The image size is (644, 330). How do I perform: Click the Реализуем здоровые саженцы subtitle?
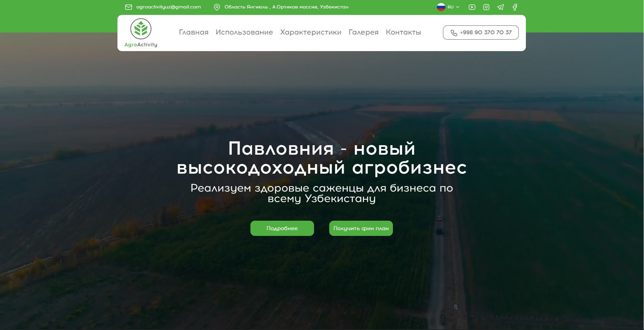322,193
